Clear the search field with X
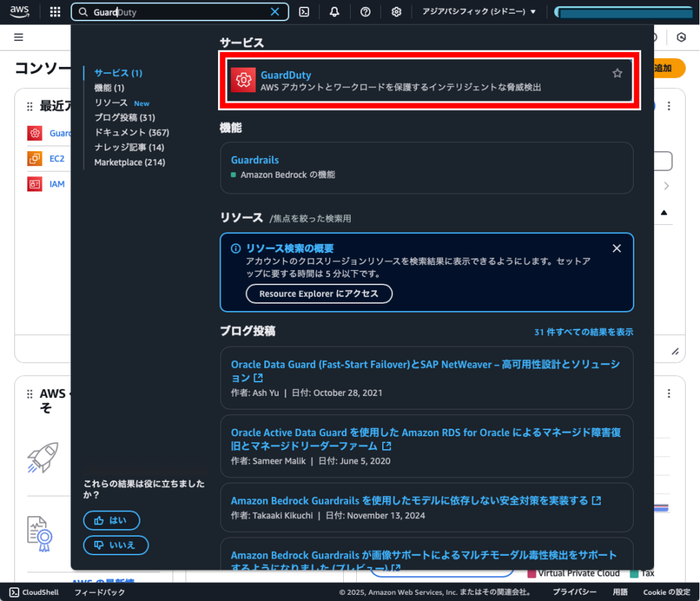The image size is (700, 601). [x=275, y=12]
